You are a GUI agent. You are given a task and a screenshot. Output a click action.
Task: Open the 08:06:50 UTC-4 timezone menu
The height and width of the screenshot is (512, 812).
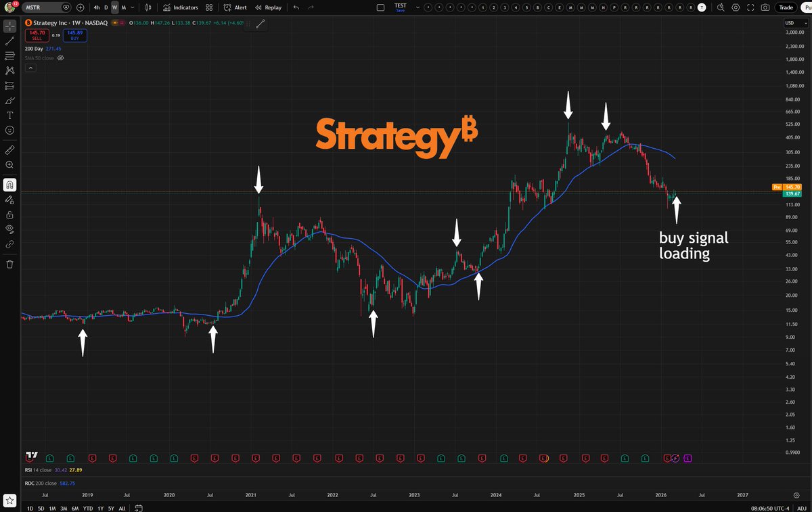[770, 508]
